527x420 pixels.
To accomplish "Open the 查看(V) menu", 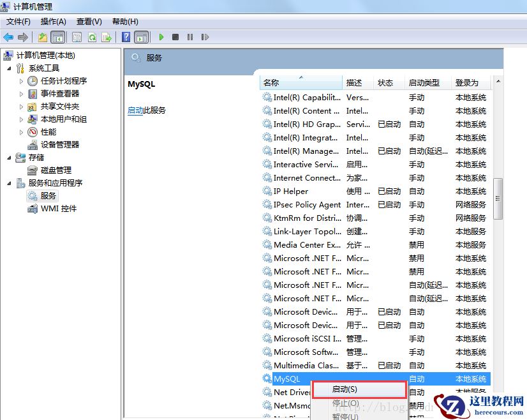I will pos(89,21).
